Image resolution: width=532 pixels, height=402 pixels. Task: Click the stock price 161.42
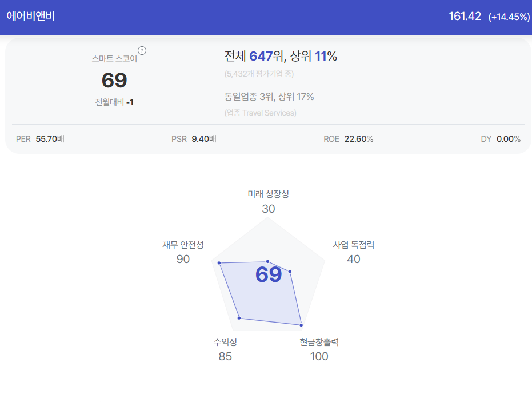tap(465, 16)
